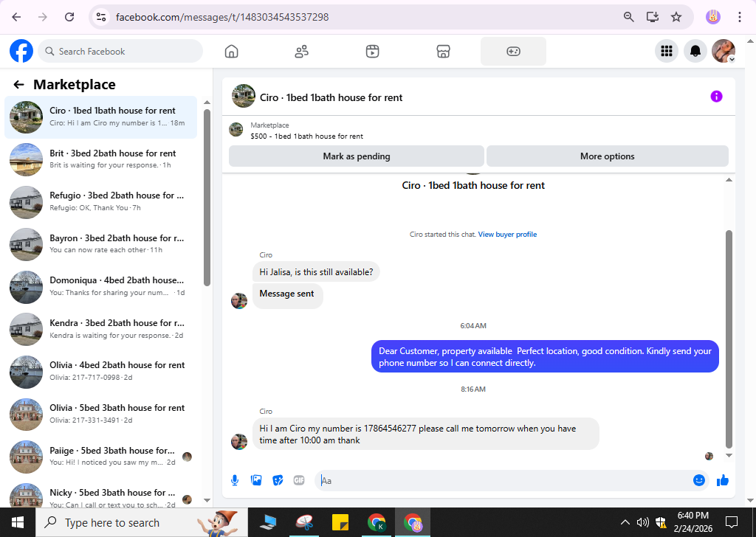Click Mark as pending button
756x537 pixels.
tap(357, 156)
